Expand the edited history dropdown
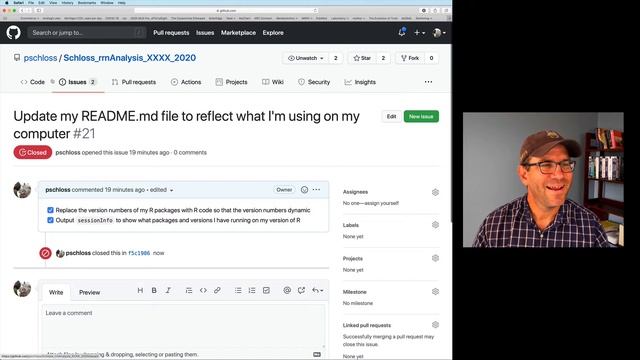This screenshot has width=640, height=360. [x=162, y=190]
